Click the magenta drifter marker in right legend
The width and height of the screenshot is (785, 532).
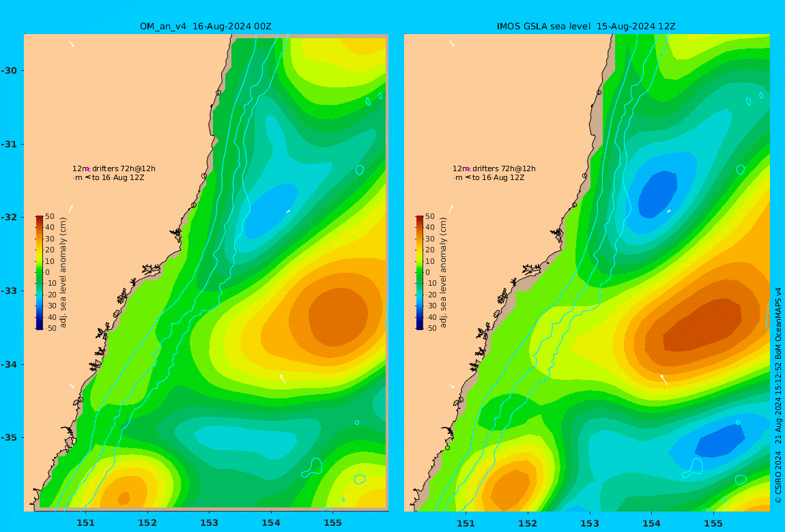click(468, 170)
